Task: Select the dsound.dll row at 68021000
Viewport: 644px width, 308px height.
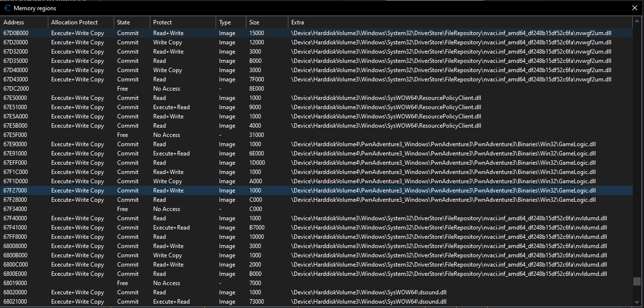Action: (316, 302)
